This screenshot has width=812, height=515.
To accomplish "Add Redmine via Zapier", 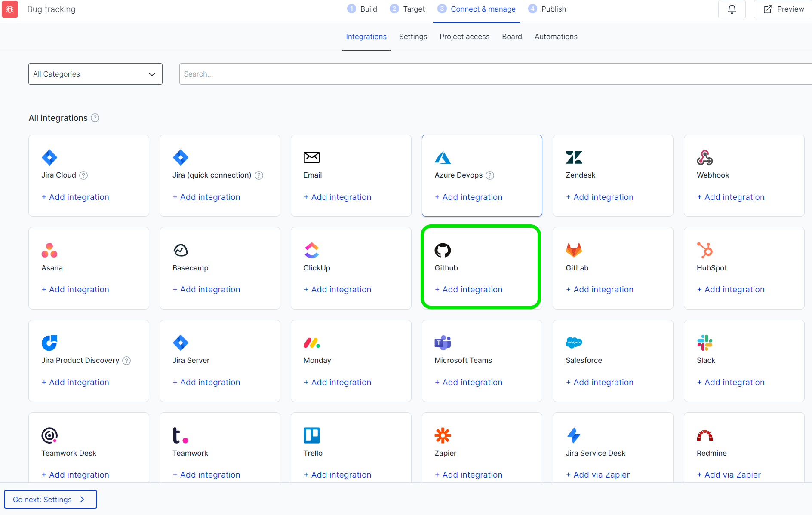I will pyautogui.click(x=729, y=475).
